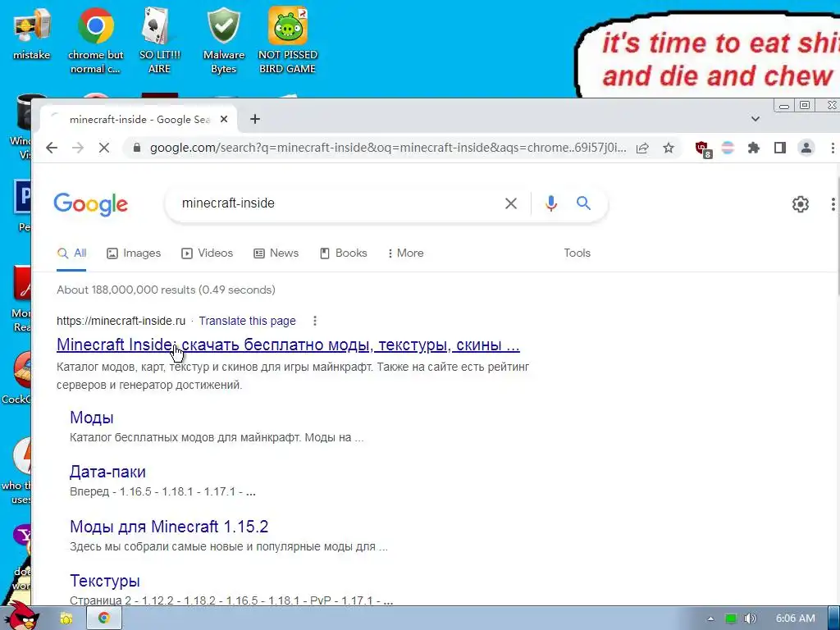Click the lock icon in address bar
840x630 pixels.
pos(137,148)
